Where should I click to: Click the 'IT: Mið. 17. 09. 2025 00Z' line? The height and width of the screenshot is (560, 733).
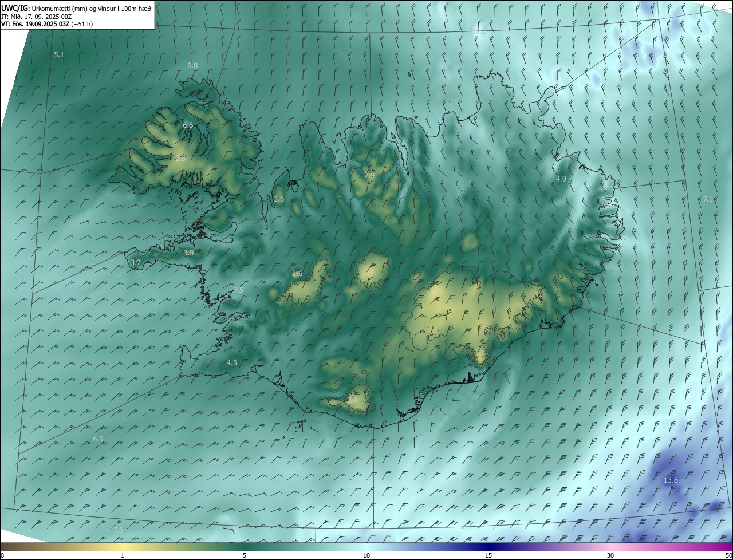coord(36,17)
